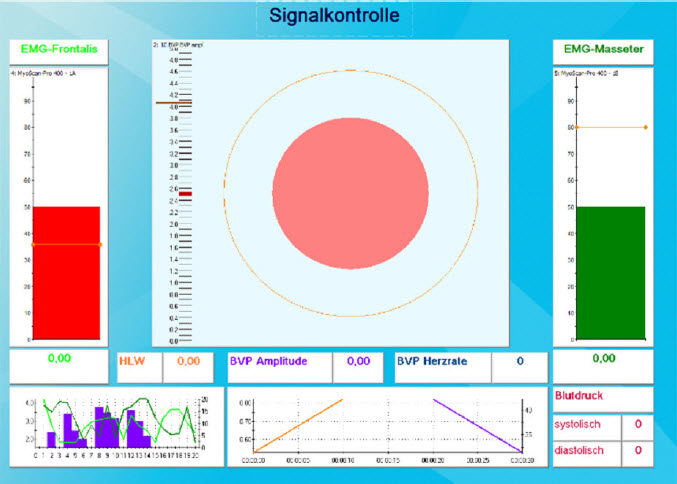Click the orange rising line in trend chart
This screenshot has height=484, width=677.
pos(298,426)
